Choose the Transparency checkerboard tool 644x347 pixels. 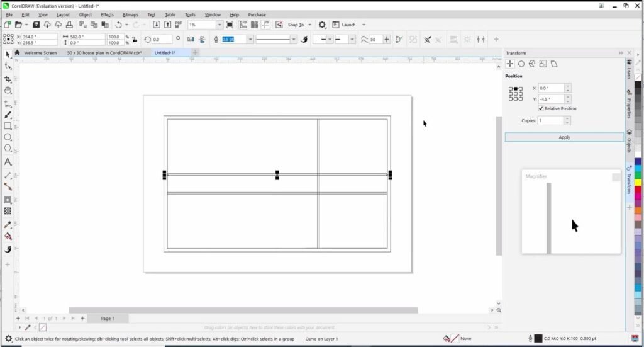8,212
